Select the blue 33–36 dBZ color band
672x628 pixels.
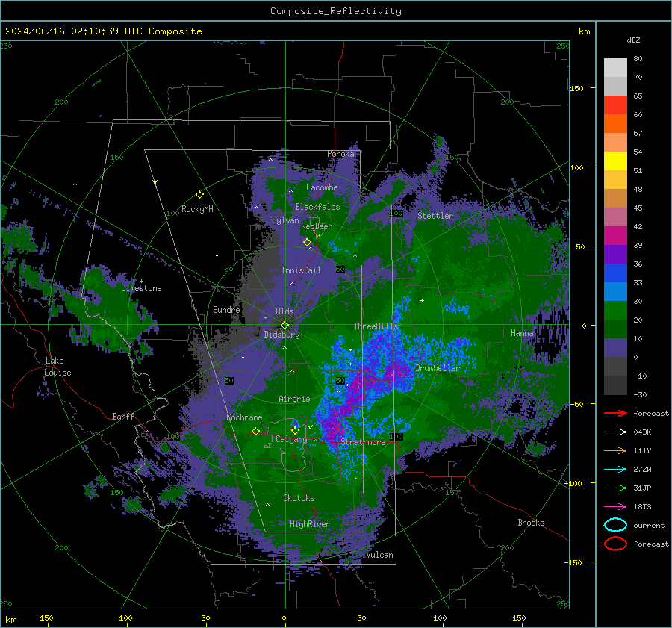[x=615, y=273]
